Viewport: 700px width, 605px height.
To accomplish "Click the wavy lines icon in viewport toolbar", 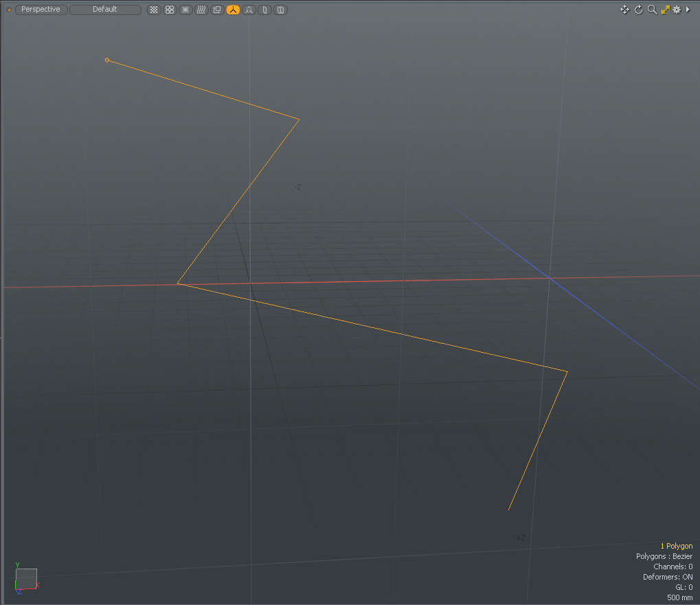I will pyautogui.click(x=201, y=10).
